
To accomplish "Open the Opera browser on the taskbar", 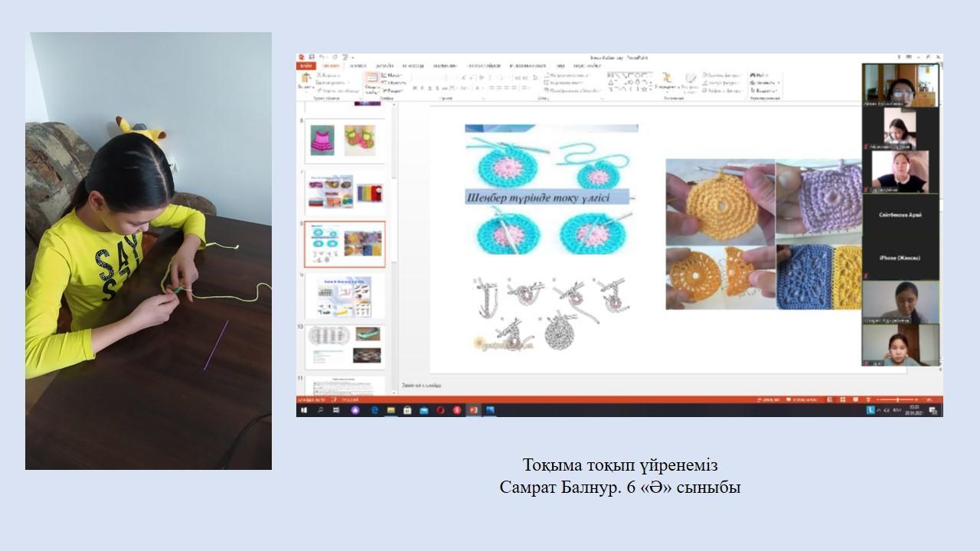I will tap(440, 410).
